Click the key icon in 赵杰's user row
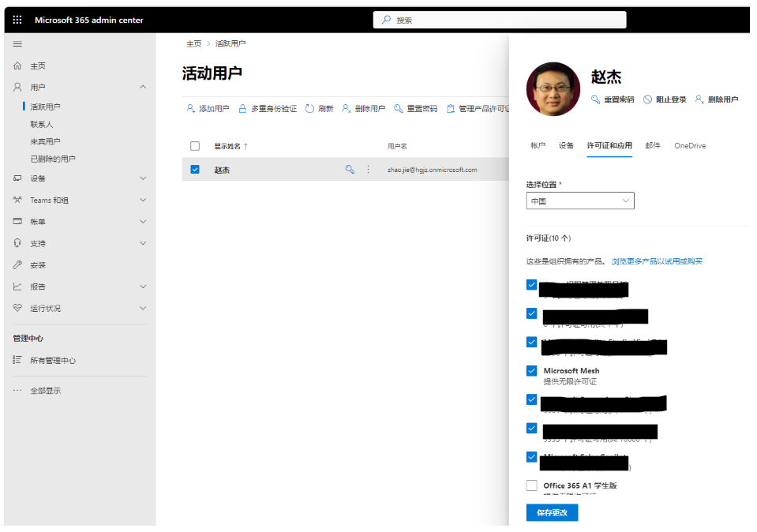 [350, 168]
